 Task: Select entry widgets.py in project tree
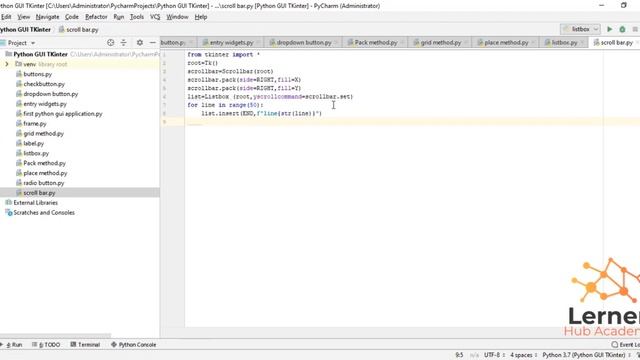[45, 104]
